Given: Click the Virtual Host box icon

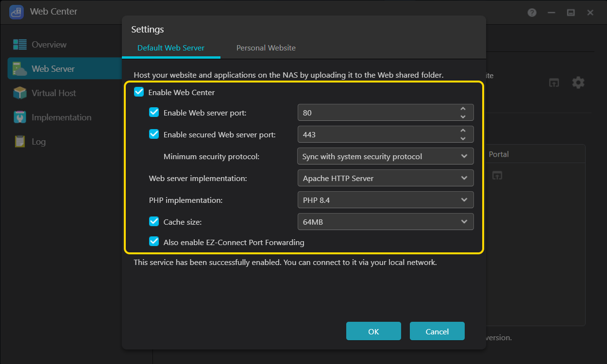Looking at the screenshot, I should pyautogui.click(x=20, y=93).
